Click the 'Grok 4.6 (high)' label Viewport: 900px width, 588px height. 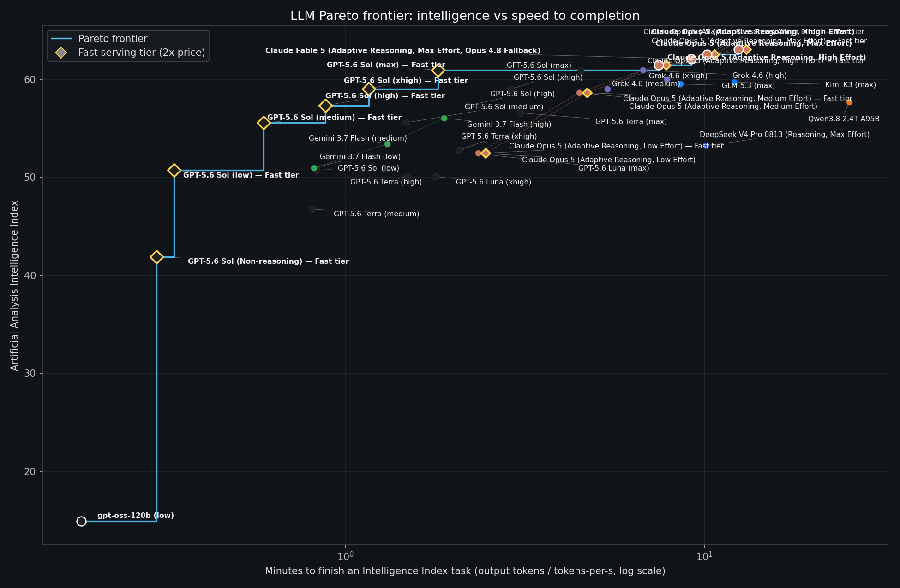(759, 76)
